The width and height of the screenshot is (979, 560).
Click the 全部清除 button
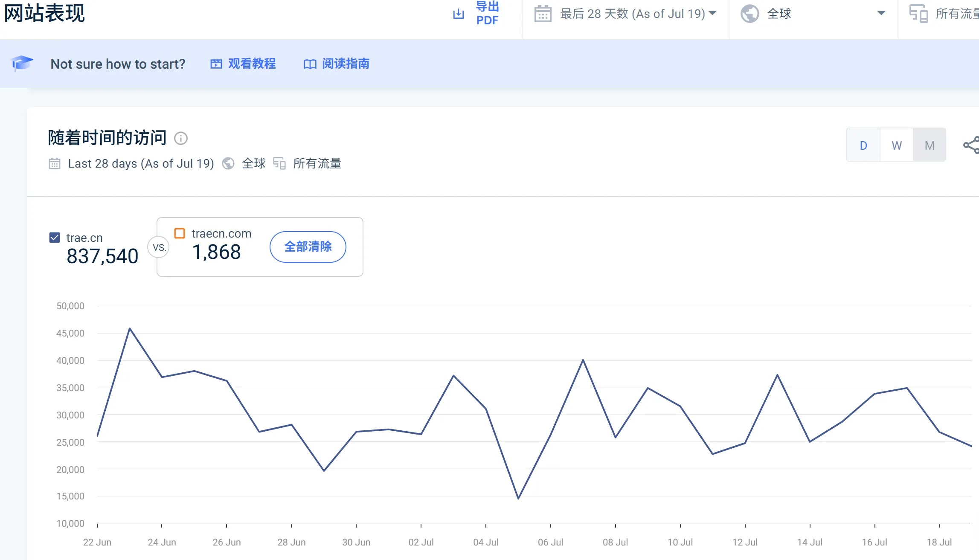click(x=308, y=247)
